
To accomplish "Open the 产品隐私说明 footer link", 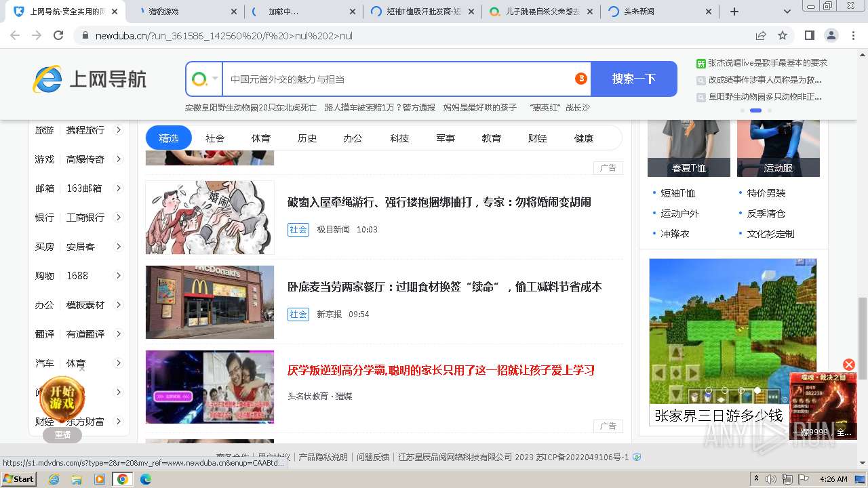I will [x=323, y=457].
